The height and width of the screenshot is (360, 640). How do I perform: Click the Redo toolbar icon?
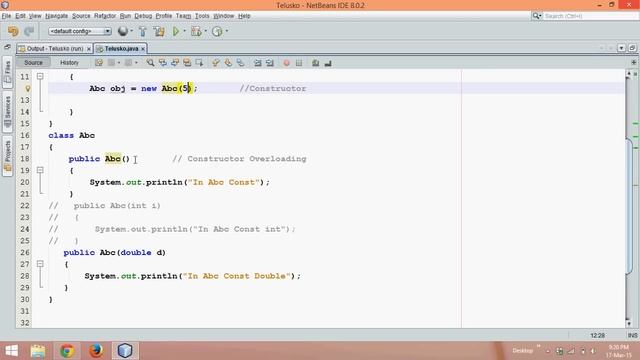click(29, 31)
